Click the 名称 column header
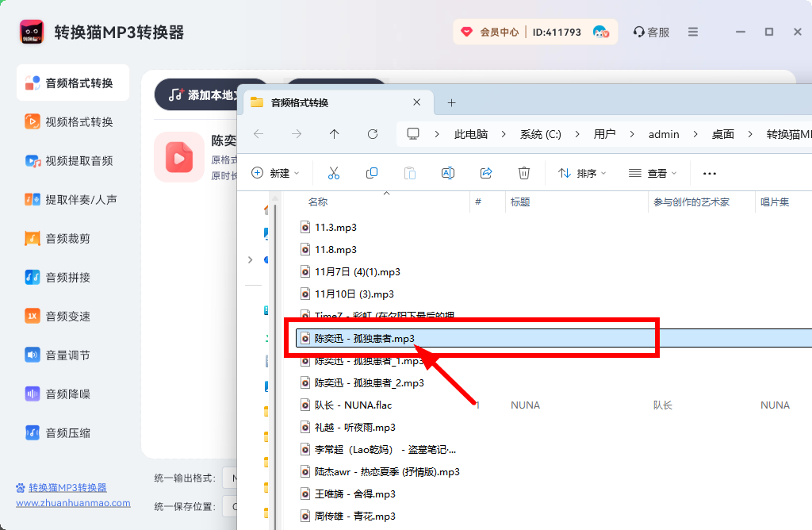 pos(318,202)
